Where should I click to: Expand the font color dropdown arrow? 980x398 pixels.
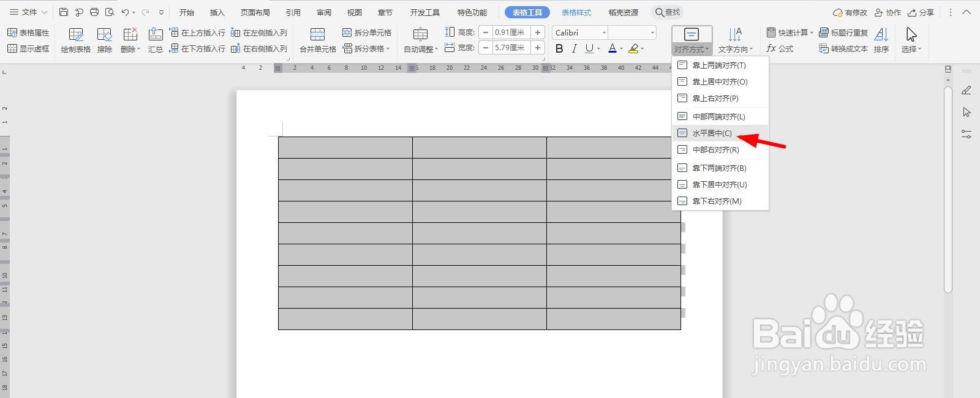[621, 49]
